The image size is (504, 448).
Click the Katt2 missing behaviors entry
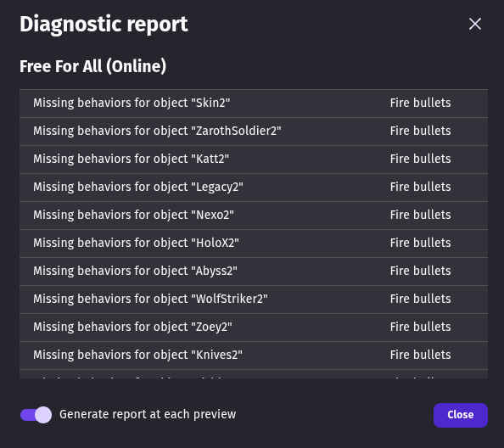[x=254, y=159]
